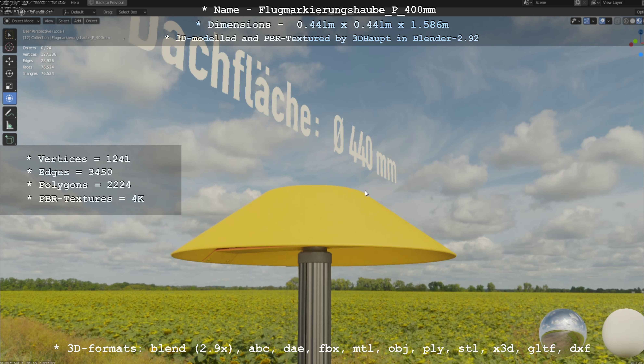
Task: Open the Select menu
Action: coord(64,21)
